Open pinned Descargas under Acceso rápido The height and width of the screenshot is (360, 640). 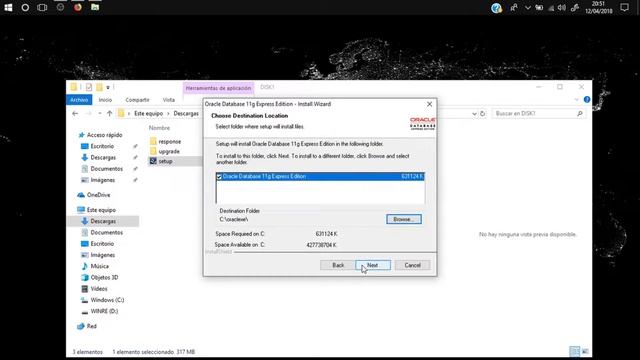coord(103,158)
